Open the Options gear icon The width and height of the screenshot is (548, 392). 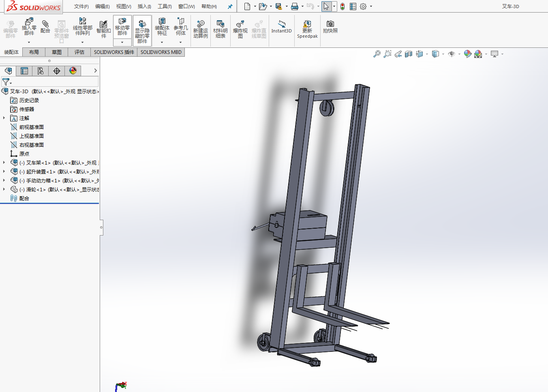pyautogui.click(x=363, y=6)
